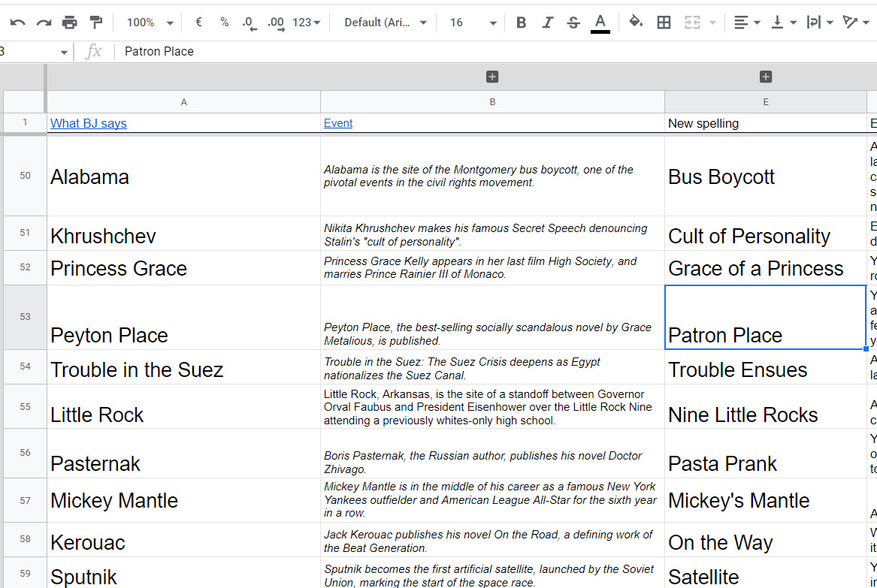Select column B header
The image size is (877, 588).
[492, 101]
